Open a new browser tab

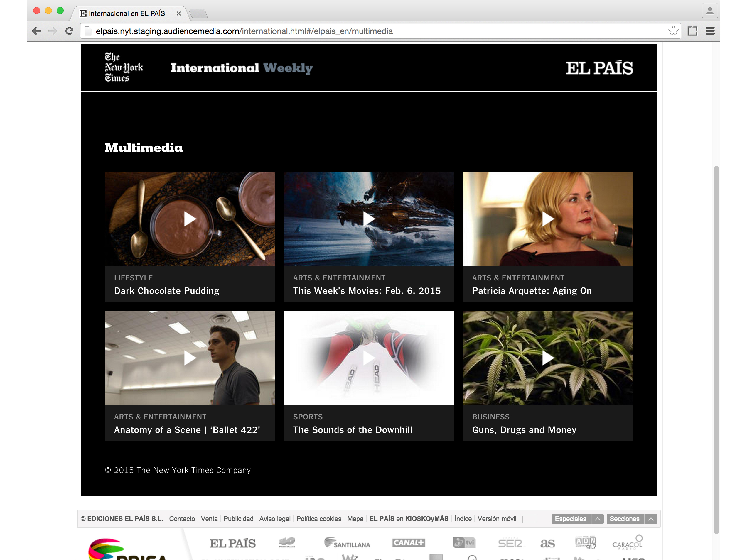[198, 13]
